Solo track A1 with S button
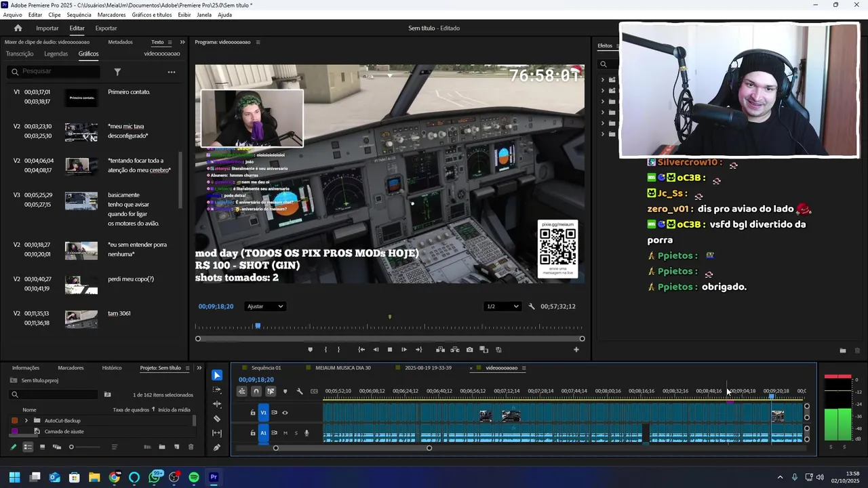 click(296, 433)
